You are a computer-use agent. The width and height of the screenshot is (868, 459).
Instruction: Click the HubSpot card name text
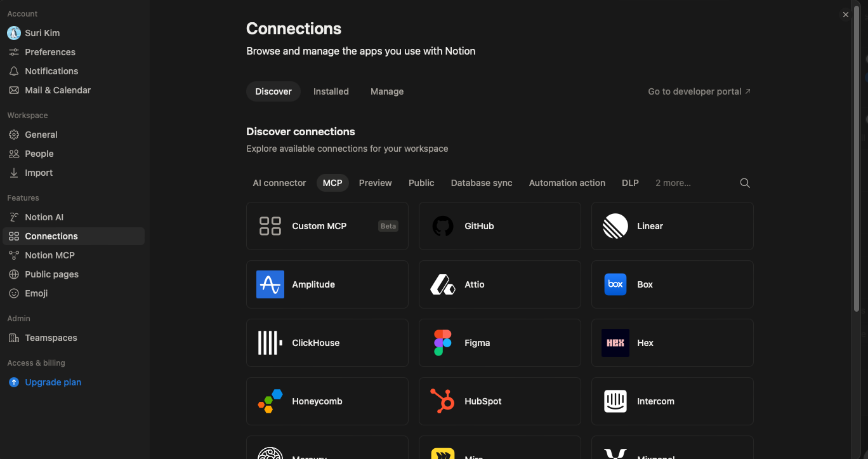coord(483,401)
